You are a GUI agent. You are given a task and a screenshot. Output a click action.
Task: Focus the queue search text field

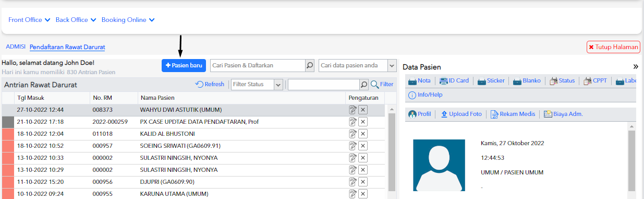pos(323,84)
